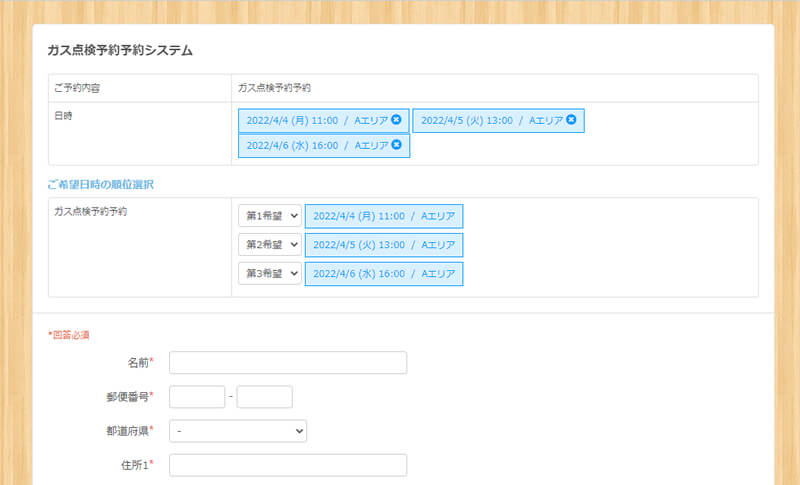The image size is (800, 485).
Task: Remove the 2022/4/4 11:00 reservation slot
Action: click(x=397, y=120)
